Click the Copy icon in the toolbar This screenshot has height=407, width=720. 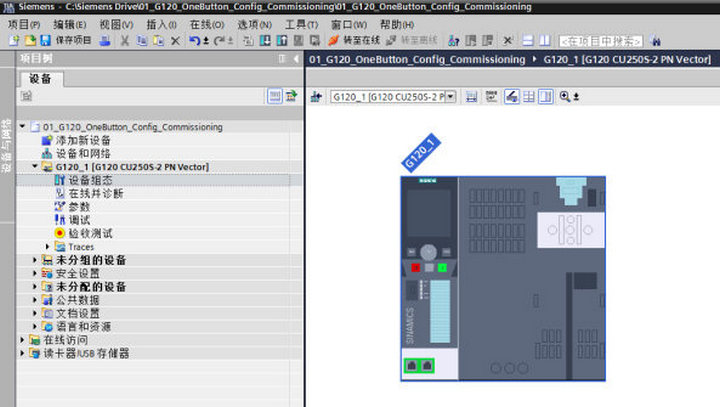[x=142, y=41]
